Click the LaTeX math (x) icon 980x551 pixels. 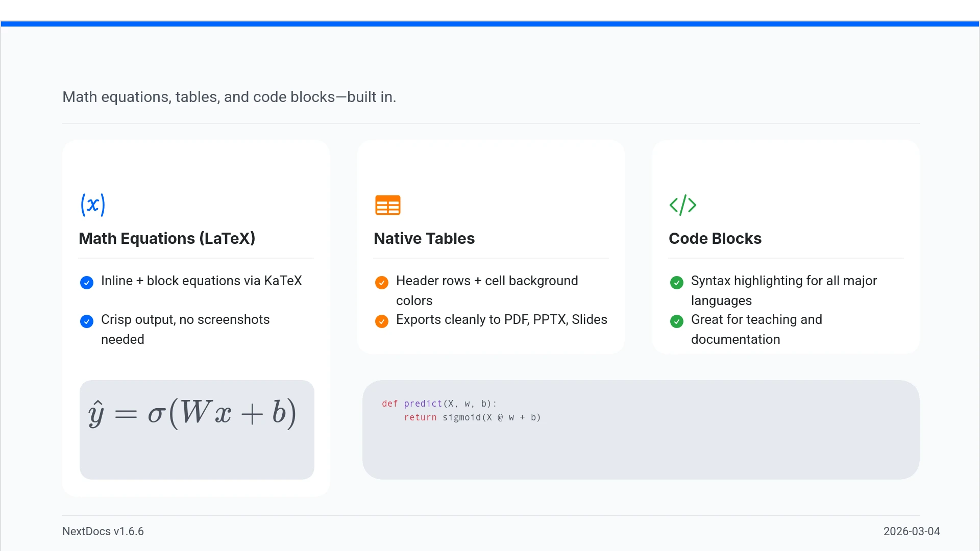(93, 205)
